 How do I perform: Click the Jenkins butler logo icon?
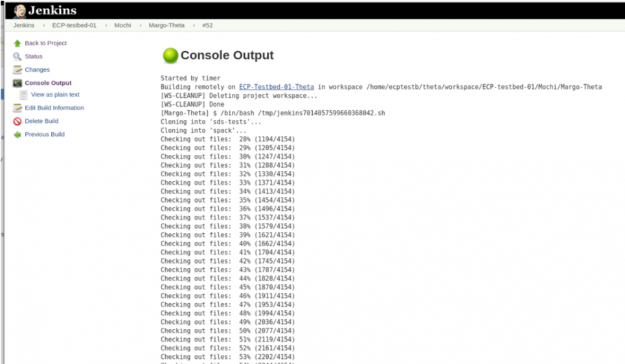(20, 10)
